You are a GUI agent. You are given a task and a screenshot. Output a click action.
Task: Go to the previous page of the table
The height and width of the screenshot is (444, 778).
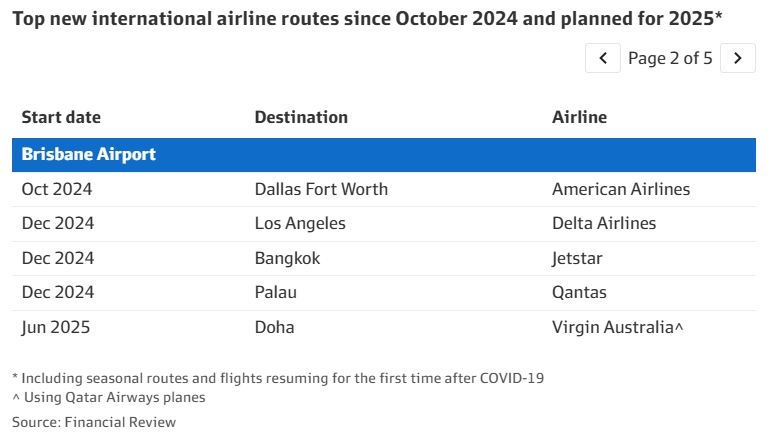[x=603, y=58]
